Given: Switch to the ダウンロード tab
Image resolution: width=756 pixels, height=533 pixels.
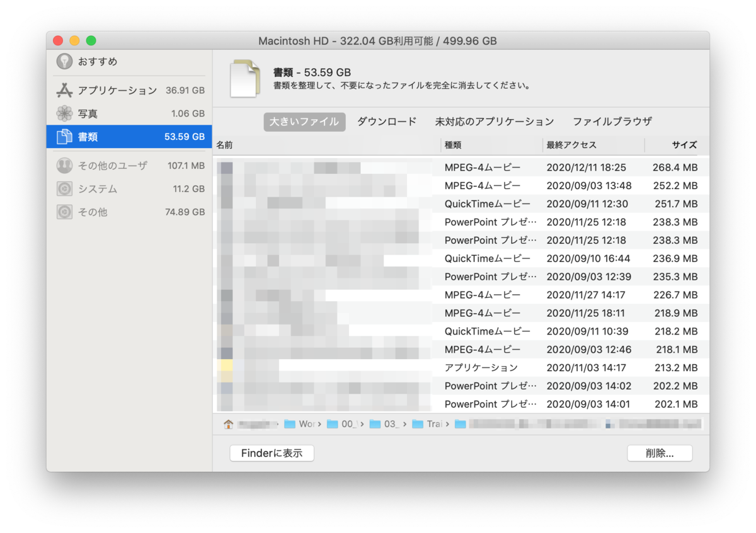Looking at the screenshot, I should [x=386, y=122].
